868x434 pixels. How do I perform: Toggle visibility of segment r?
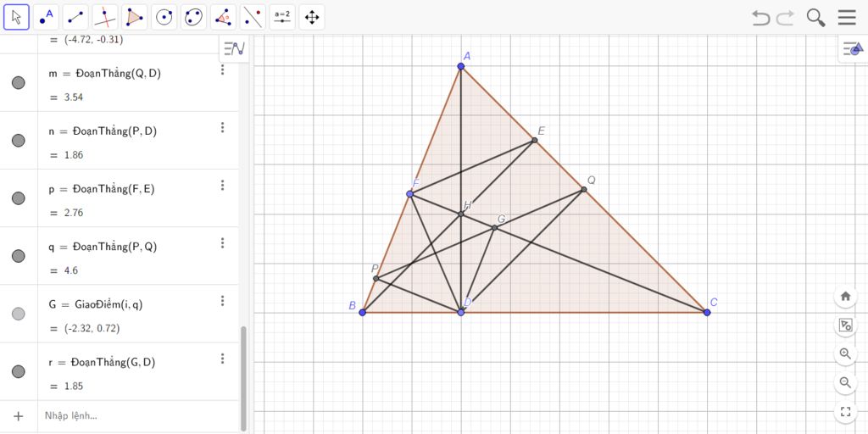(x=19, y=371)
